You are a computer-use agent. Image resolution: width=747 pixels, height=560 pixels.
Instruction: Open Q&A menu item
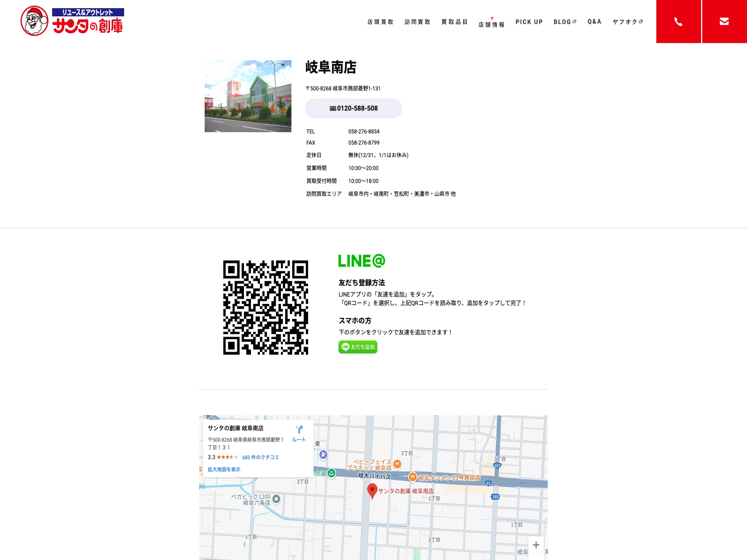tap(594, 22)
